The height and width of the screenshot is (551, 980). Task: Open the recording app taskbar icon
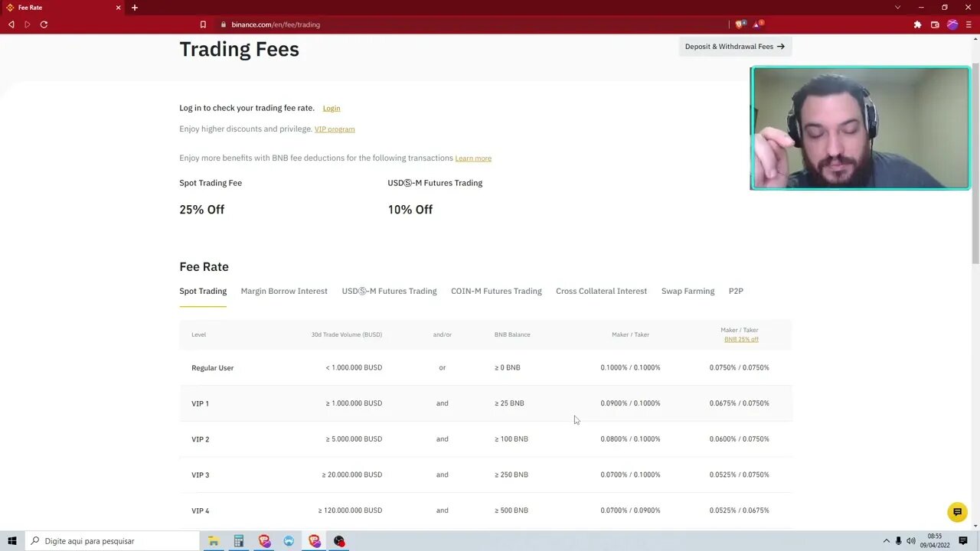(x=339, y=541)
